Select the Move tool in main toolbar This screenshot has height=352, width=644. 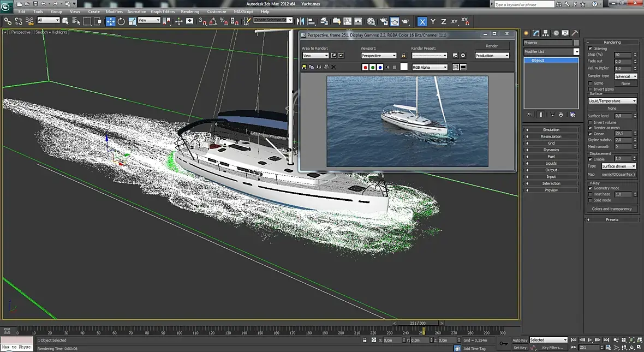tap(111, 21)
